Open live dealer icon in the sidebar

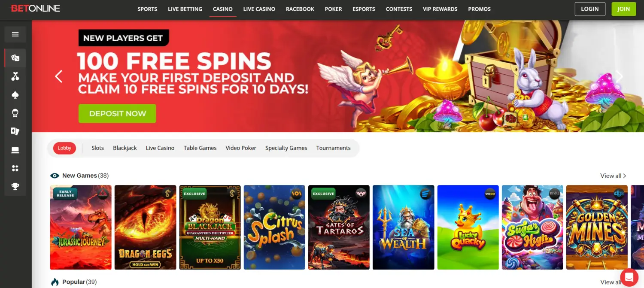(15, 113)
